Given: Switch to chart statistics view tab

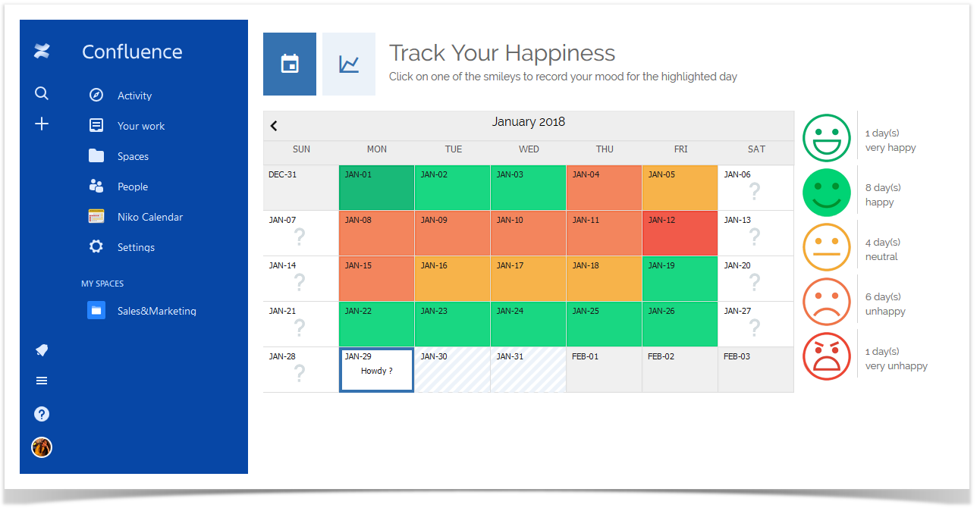Looking at the screenshot, I should point(349,64).
